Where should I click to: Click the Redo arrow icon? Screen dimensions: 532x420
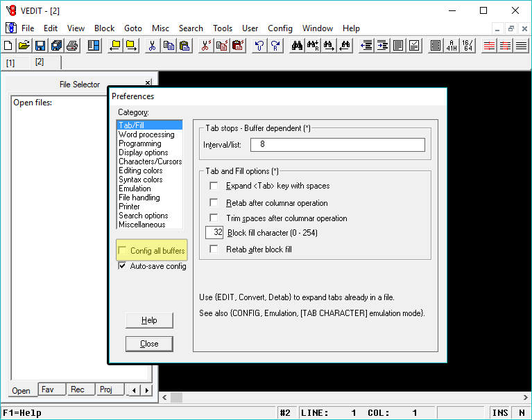tap(275, 46)
